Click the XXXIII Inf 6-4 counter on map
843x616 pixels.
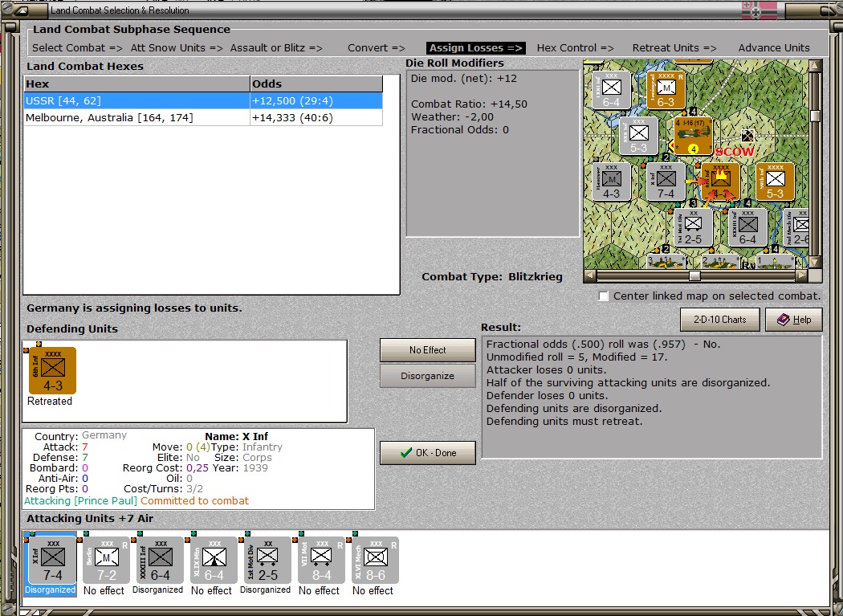point(747,228)
